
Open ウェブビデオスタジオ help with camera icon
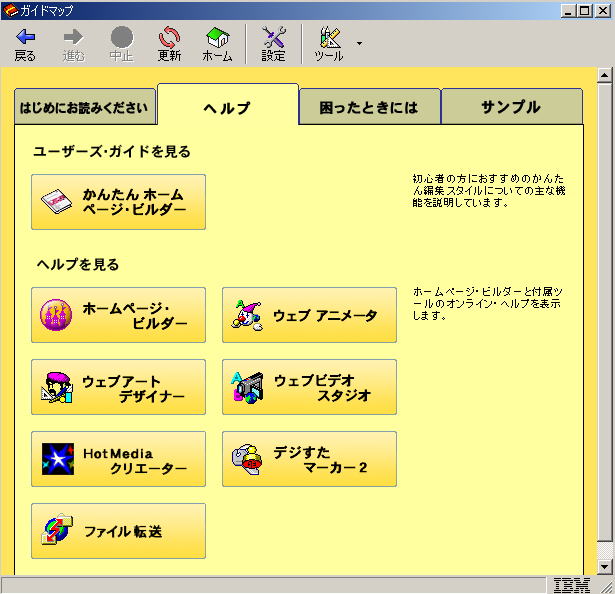point(309,387)
